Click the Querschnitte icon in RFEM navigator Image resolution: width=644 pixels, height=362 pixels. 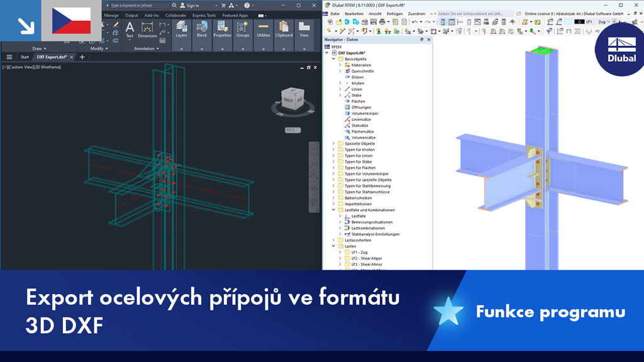coord(347,71)
